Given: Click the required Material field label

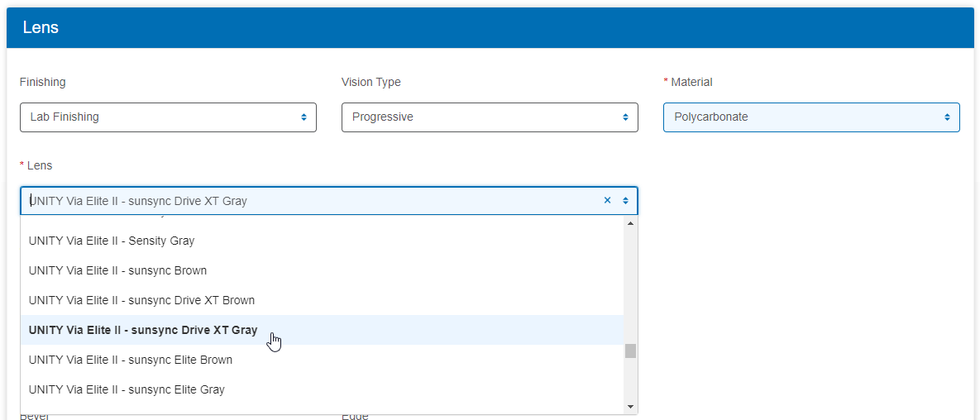Looking at the screenshot, I should [x=691, y=83].
